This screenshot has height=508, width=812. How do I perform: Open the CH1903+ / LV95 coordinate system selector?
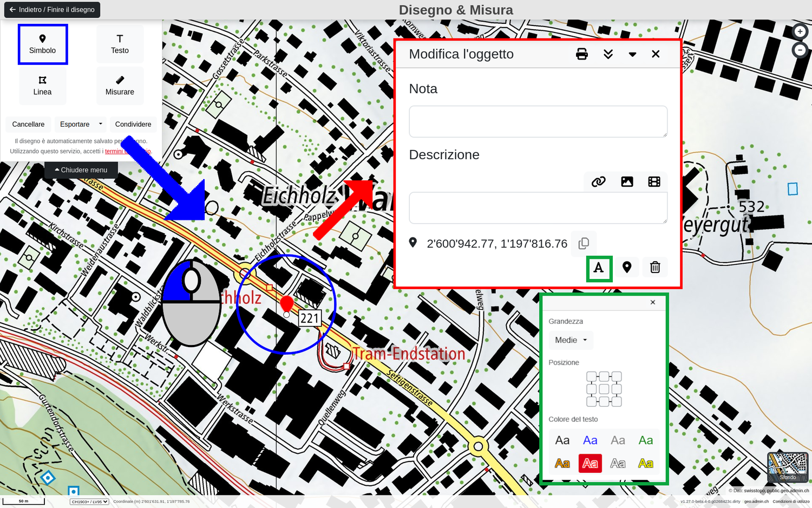point(89,502)
